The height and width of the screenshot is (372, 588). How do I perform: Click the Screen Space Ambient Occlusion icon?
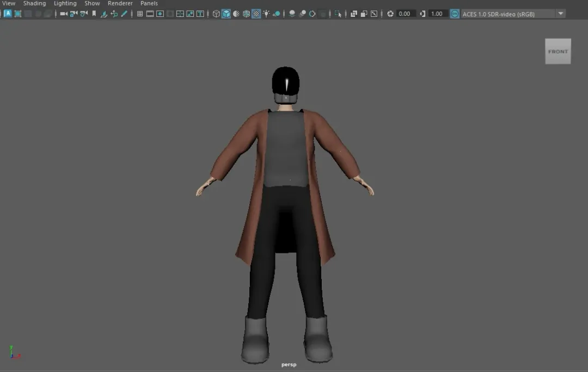[292, 14]
